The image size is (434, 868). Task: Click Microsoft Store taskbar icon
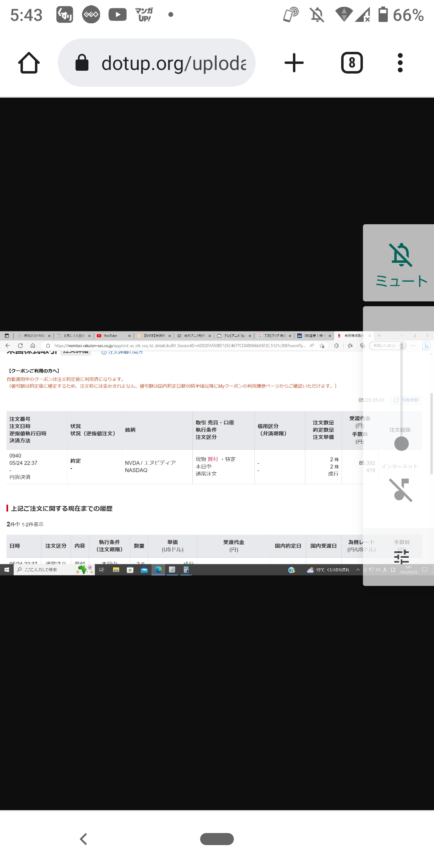(130, 570)
